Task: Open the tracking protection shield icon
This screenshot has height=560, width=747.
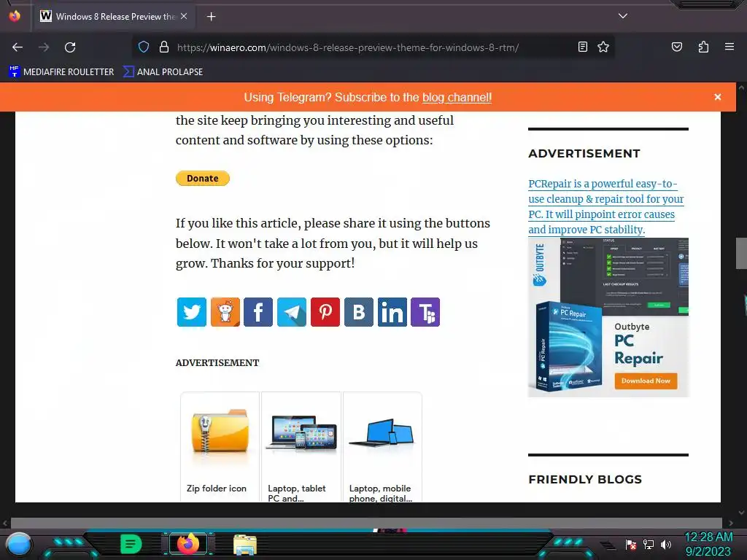Action: coord(144,47)
